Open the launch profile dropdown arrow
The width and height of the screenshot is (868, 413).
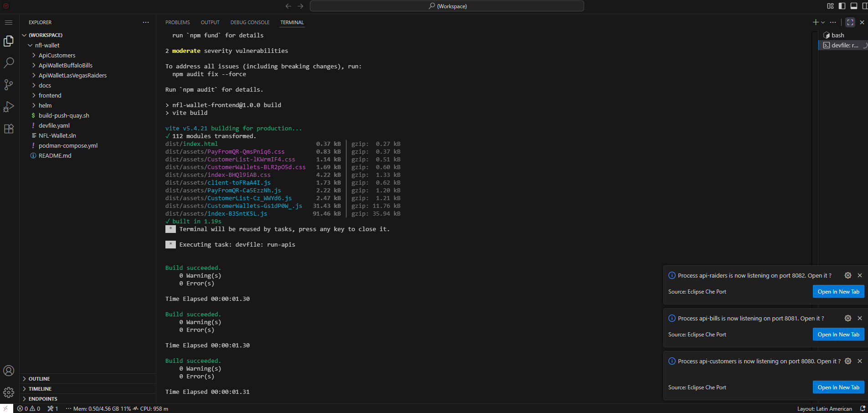point(823,22)
